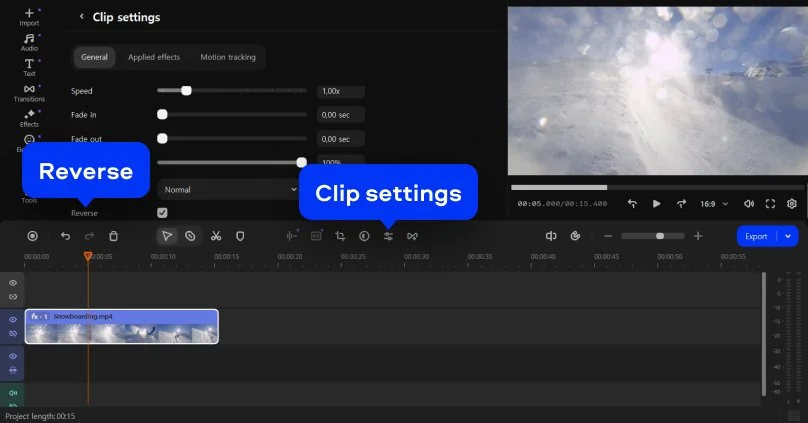Select the scissors cut tool

pos(215,236)
